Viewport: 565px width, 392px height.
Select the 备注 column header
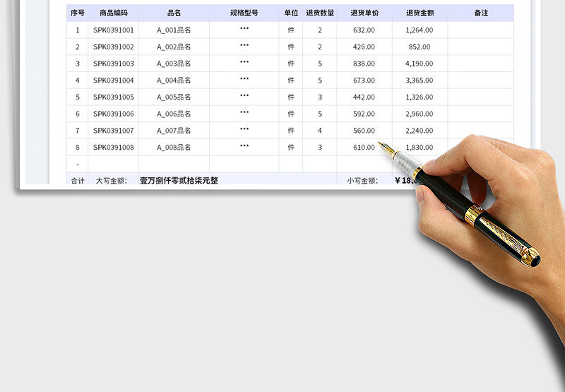[481, 13]
